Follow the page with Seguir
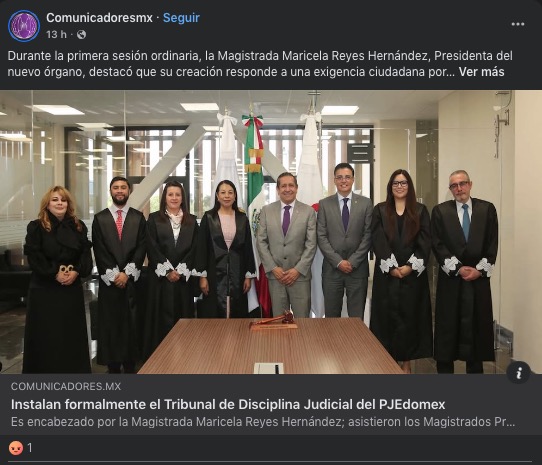Screen dimensions: 542x465 pyautogui.click(x=181, y=18)
